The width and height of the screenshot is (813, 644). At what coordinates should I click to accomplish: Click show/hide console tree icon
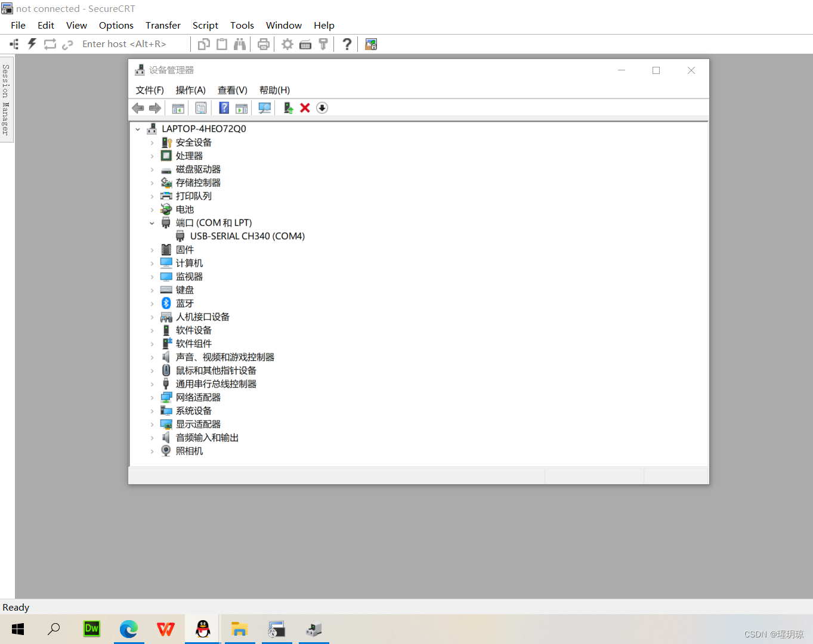(x=178, y=108)
